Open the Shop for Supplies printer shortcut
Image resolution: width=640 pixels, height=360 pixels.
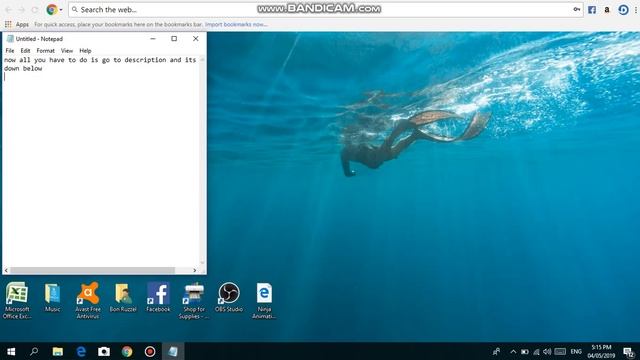pos(193,300)
